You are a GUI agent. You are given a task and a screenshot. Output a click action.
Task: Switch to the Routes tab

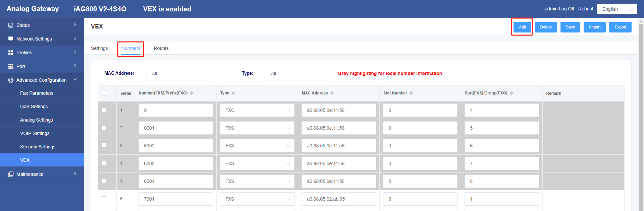point(161,48)
